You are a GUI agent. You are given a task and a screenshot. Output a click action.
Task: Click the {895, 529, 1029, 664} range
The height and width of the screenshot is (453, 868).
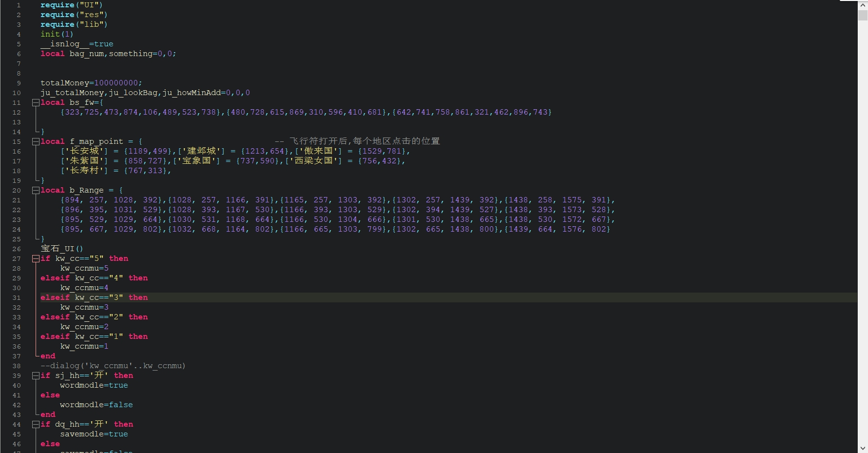coord(111,219)
